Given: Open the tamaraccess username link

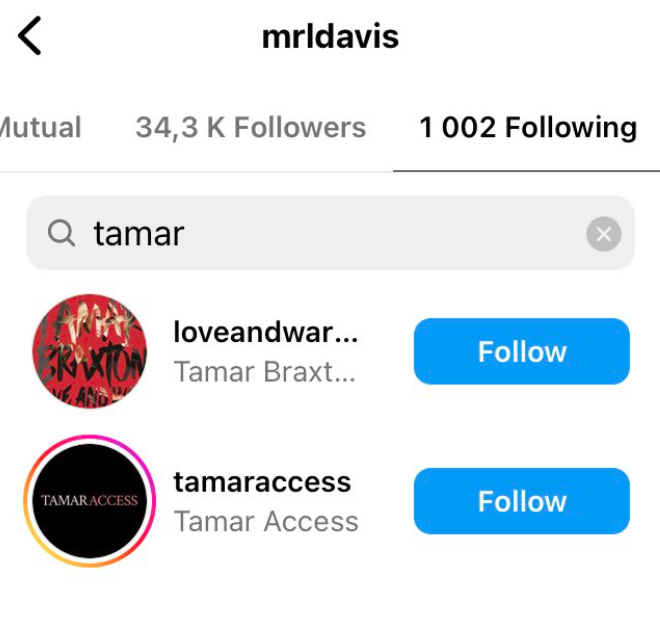Looking at the screenshot, I should pos(262,482).
